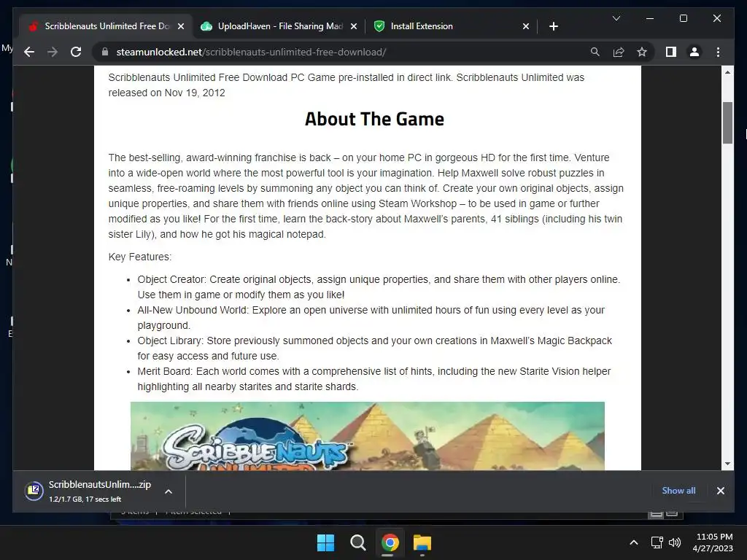The width and height of the screenshot is (747, 560).
Task: Open a new browser tab
Action: click(x=553, y=26)
